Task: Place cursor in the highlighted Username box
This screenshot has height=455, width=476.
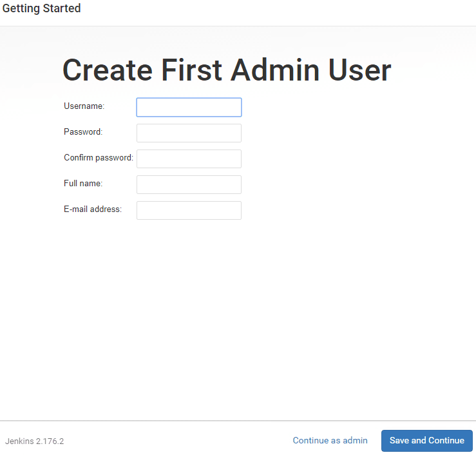Action: [189, 107]
